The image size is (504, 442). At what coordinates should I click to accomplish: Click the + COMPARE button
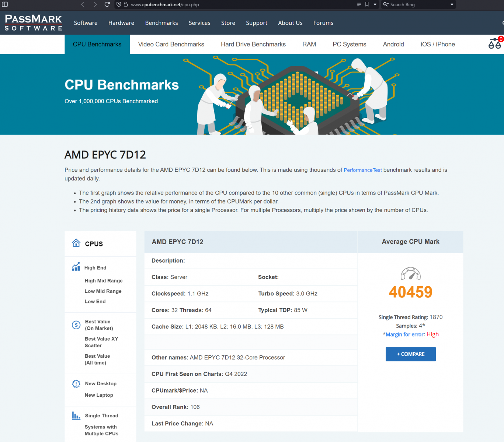(411, 354)
